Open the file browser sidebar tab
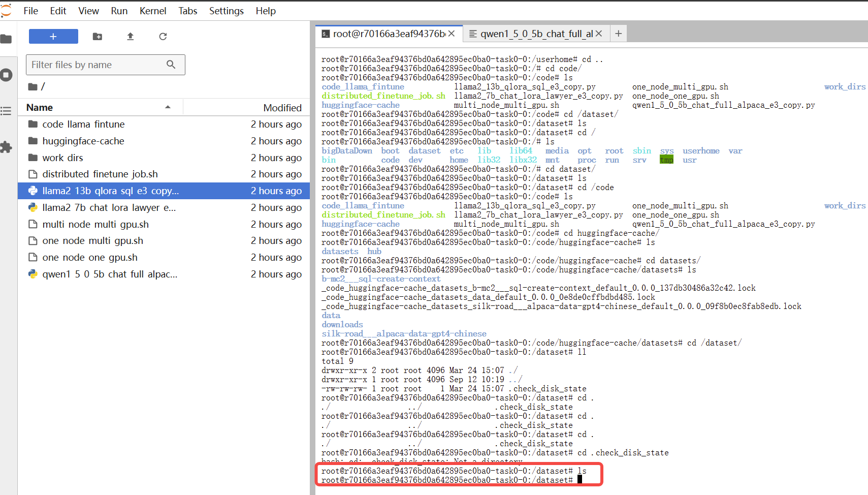868x495 pixels. click(6, 39)
